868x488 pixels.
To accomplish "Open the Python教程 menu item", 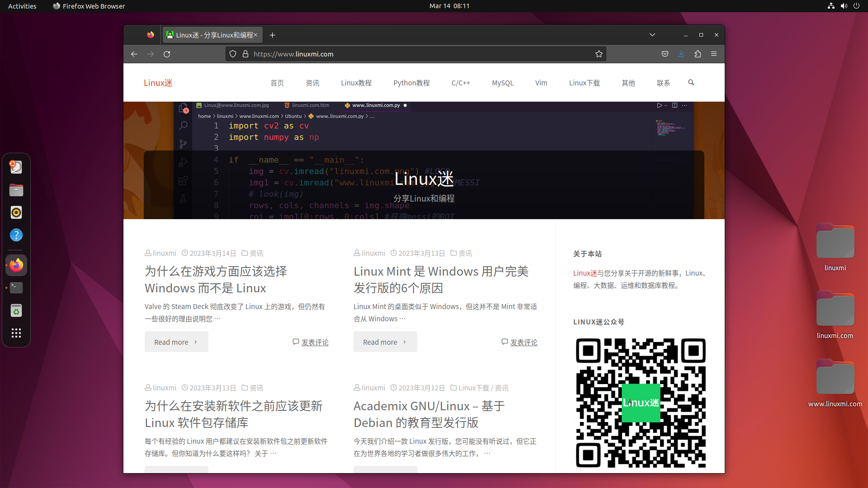I will coord(411,83).
